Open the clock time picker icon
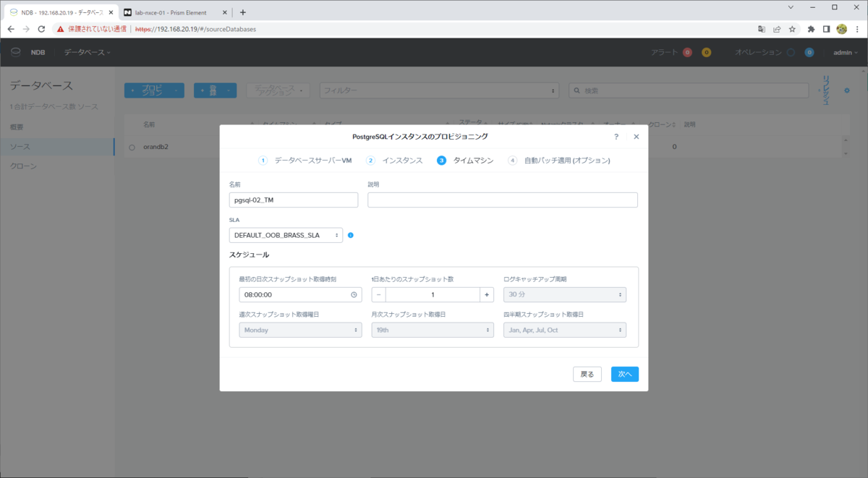 pyautogui.click(x=354, y=294)
